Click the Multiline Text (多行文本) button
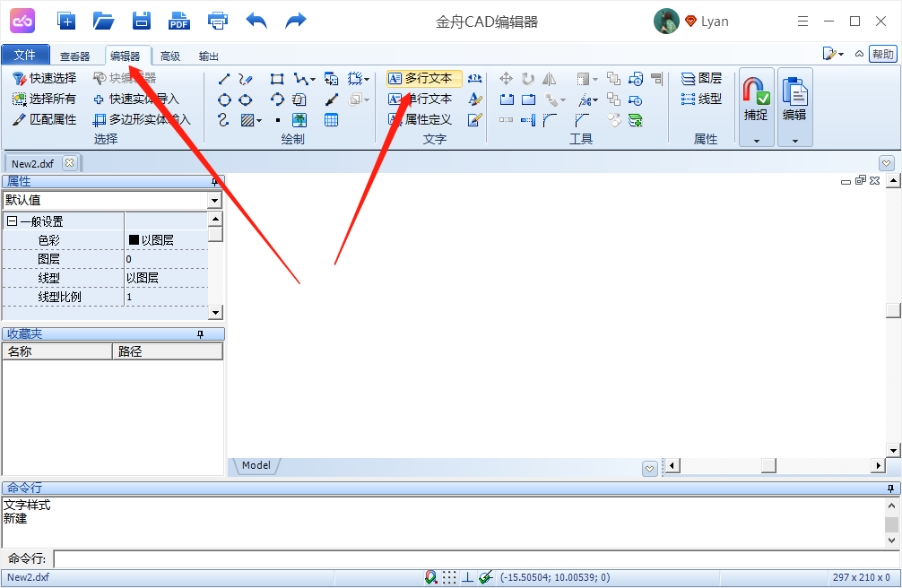The width and height of the screenshot is (902, 588). tap(424, 78)
